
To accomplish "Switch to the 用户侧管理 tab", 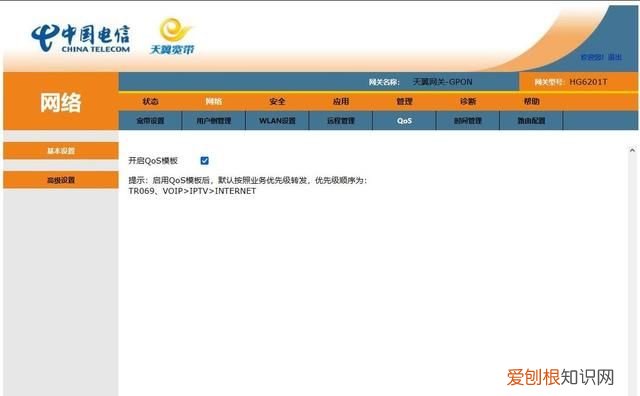I will [x=213, y=121].
